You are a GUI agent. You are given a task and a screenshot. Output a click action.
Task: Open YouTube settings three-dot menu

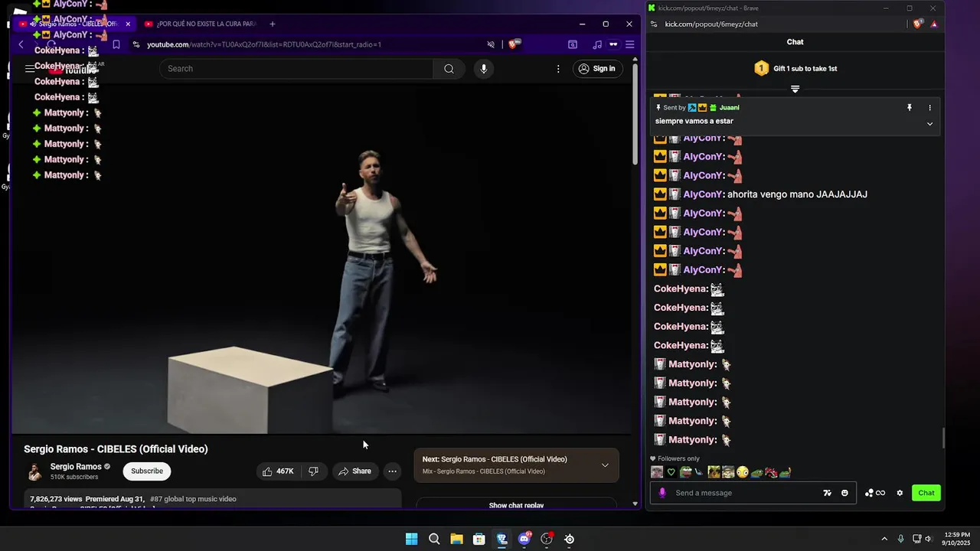pos(558,69)
